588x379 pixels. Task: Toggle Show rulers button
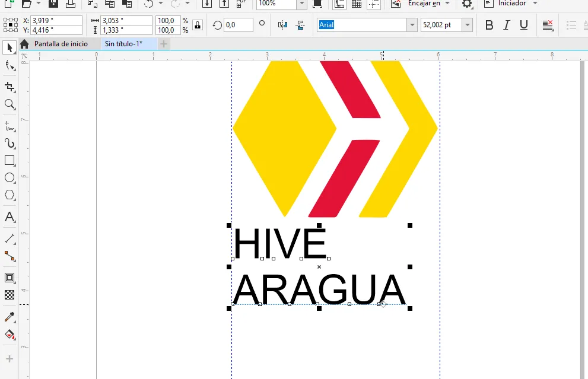pos(339,4)
